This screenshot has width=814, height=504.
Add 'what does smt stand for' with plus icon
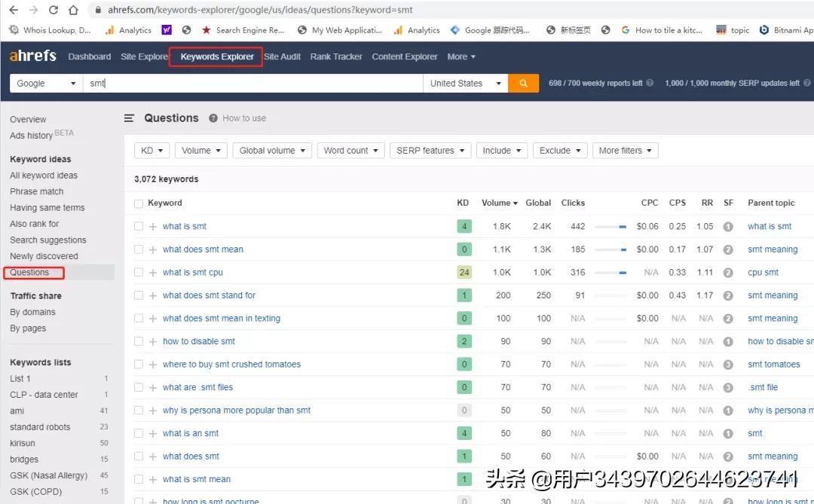tap(153, 296)
